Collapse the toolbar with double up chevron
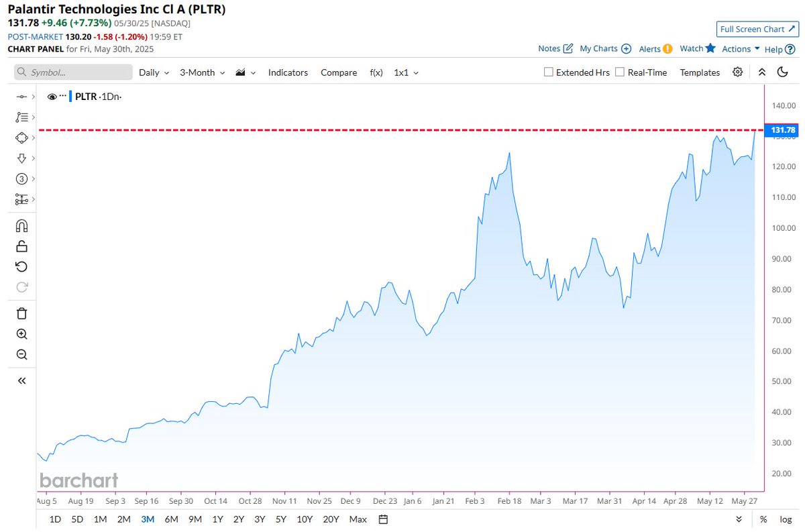Image resolution: width=805 pixels, height=532 pixels. pyautogui.click(x=762, y=72)
